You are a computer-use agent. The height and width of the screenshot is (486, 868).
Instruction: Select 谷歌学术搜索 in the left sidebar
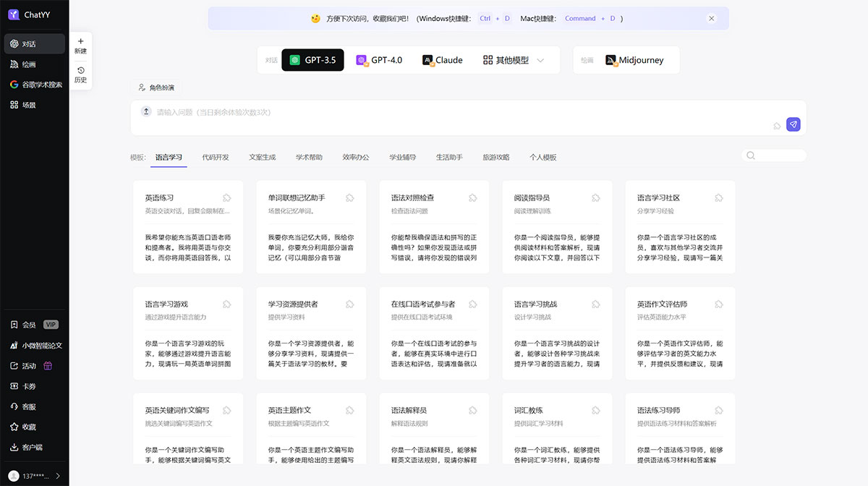click(x=33, y=84)
